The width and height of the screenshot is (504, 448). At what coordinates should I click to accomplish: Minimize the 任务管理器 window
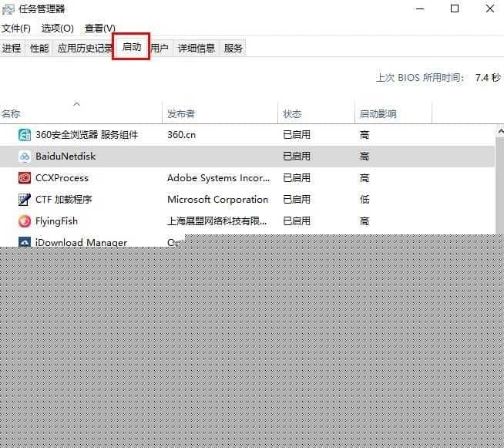[420, 8]
